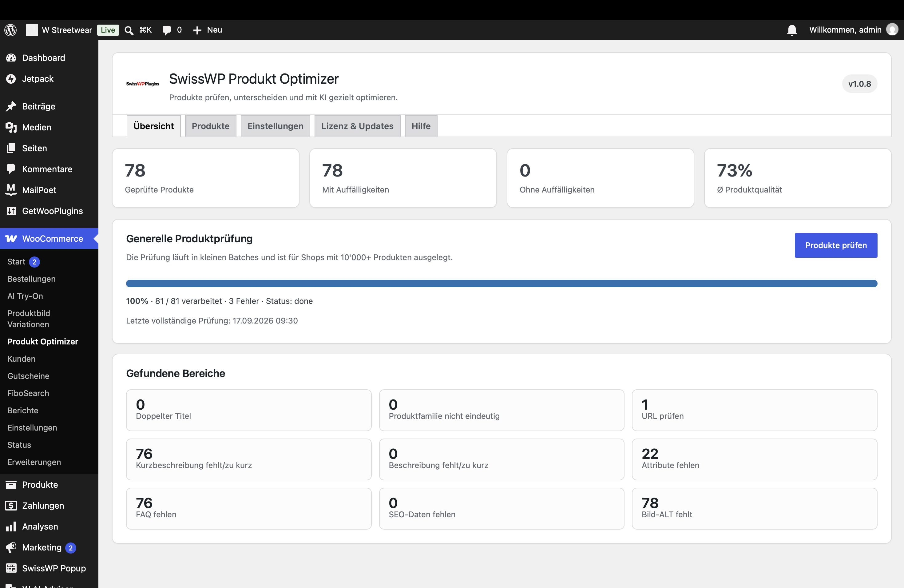Click the Kurzbeschreibung fehlt/zu kurz card
904x588 pixels.
click(x=249, y=460)
